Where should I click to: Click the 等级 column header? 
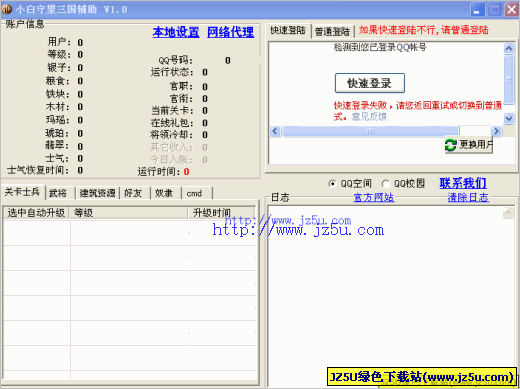(x=128, y=213)
